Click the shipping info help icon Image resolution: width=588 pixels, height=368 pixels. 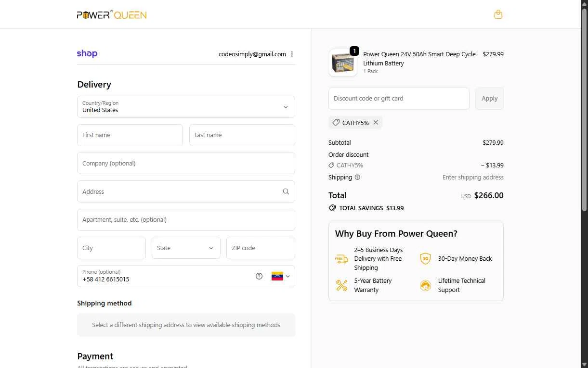click(x=357, y=178)
